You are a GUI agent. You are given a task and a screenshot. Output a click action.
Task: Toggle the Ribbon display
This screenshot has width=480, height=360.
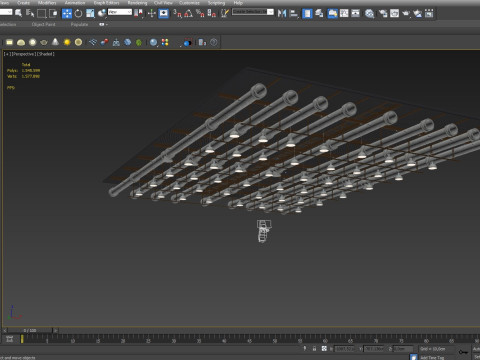pos(332,13)
